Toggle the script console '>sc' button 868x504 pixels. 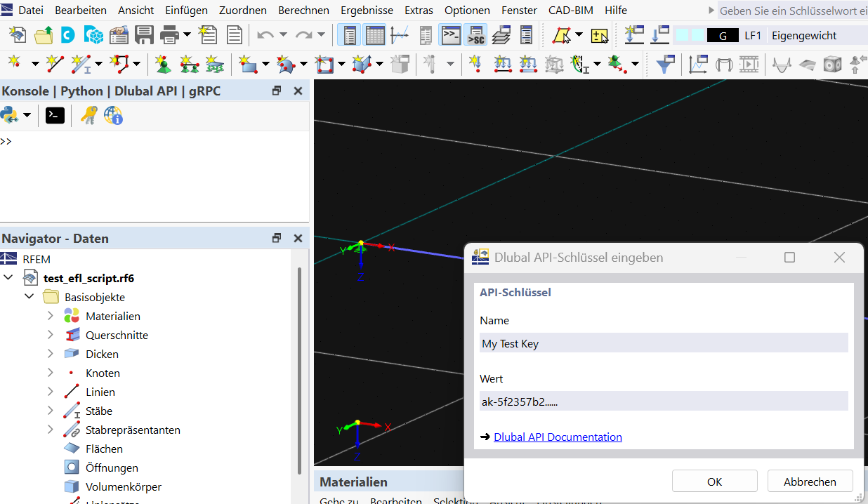tap(476, 35)
